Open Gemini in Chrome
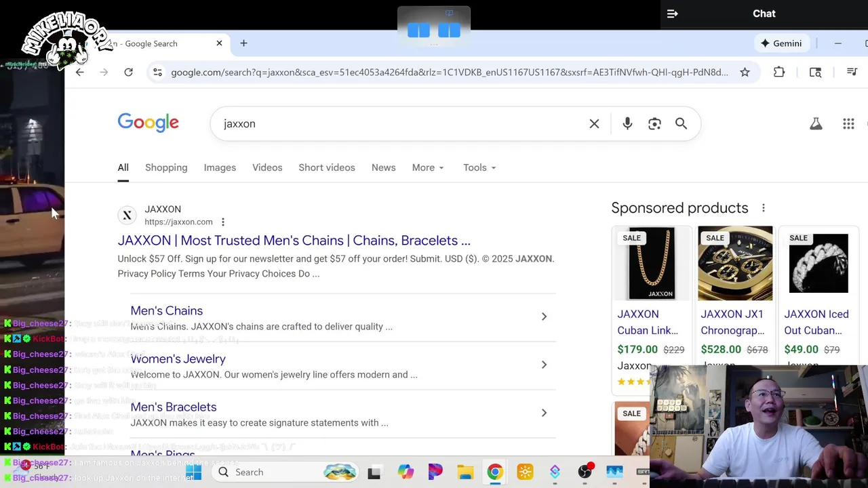Image resolution: width=868 pixels, height=488 pixels. click(x=781, y=43)
